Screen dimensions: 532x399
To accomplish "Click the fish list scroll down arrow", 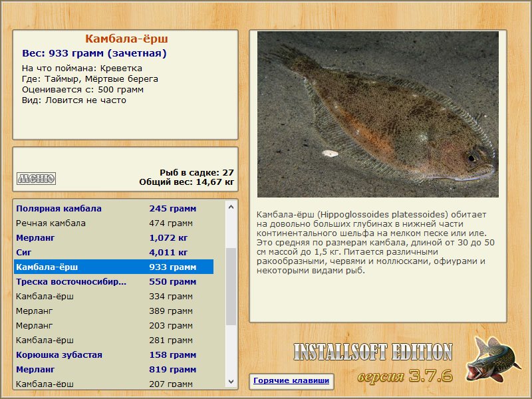I will point(231,381).
